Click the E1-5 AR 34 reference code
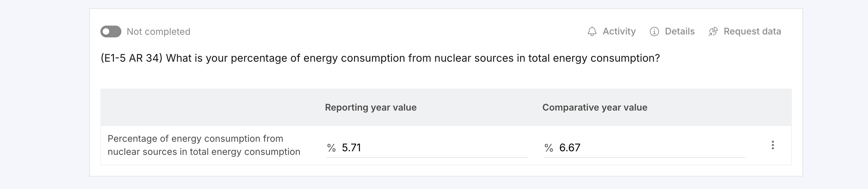868x189 pixels. 132,58
